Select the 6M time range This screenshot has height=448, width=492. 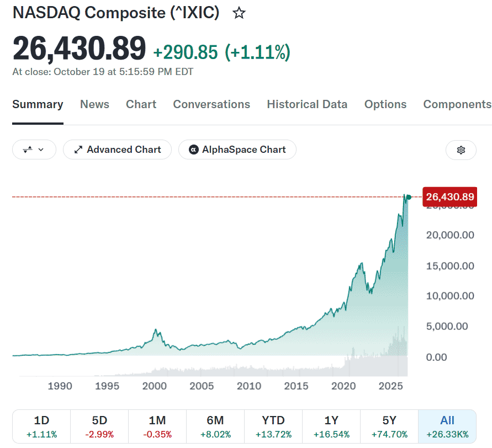(215, 426)
